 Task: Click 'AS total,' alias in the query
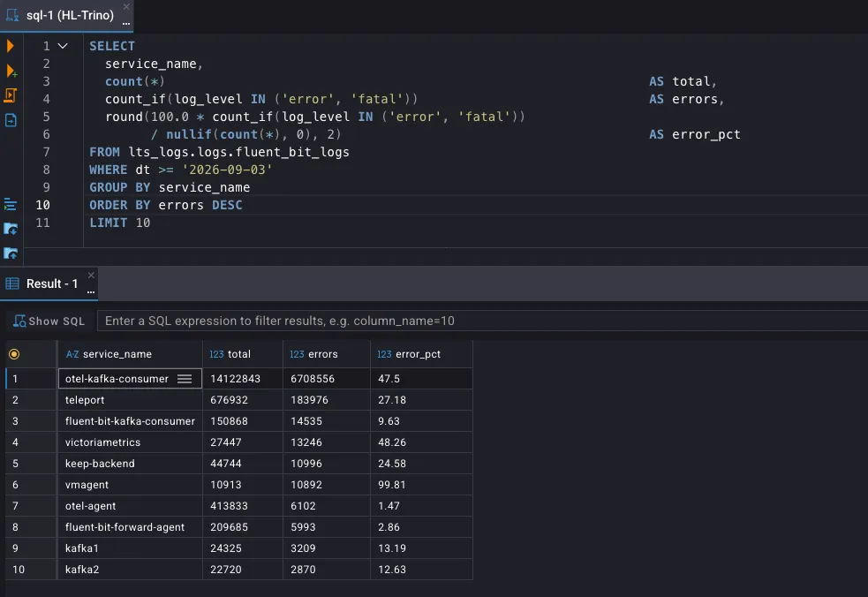(x=683, y=81)
